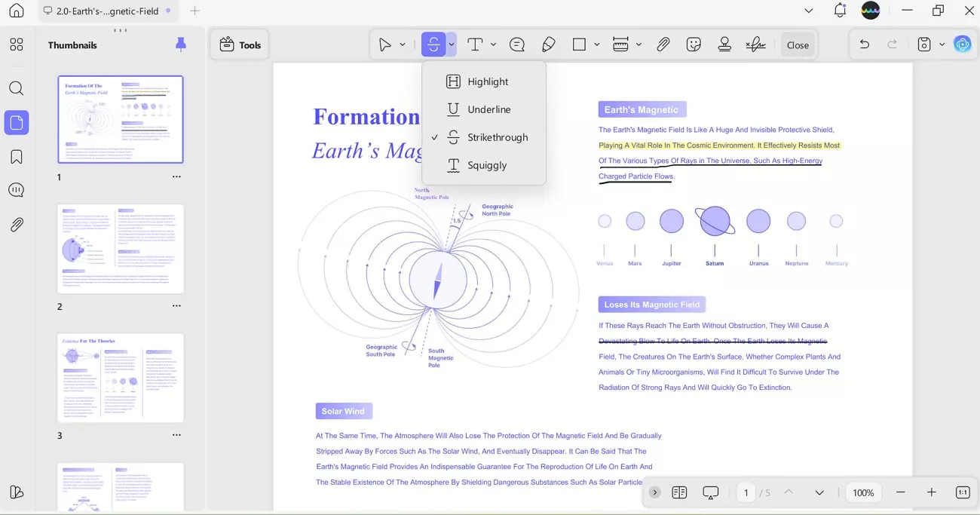The width and height of the screenshot is (980, 515).
Task: Open the Search panel in sidebar
Action: tap(17, 88)
